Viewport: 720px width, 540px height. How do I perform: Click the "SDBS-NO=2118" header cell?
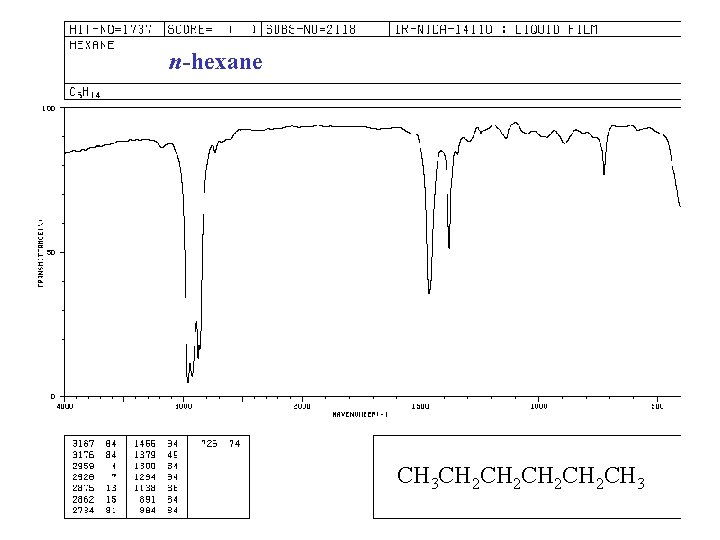pos(325,29)
